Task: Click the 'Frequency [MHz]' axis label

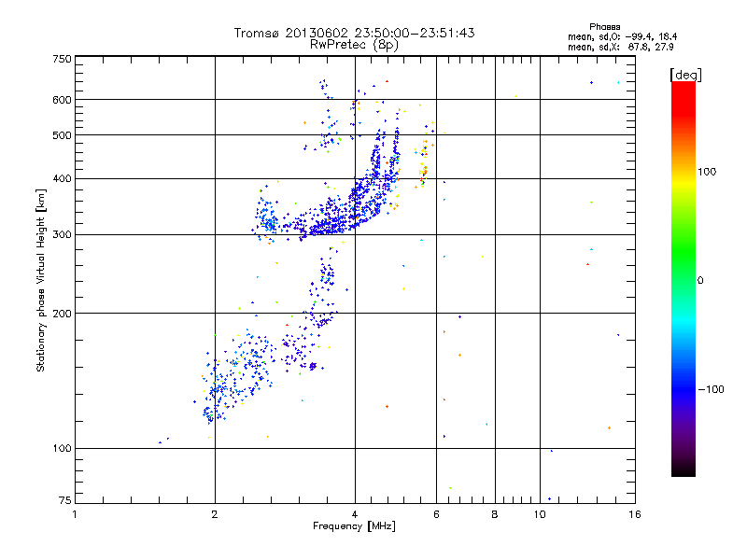Action: pyautogui.click(x=354, y=526)
